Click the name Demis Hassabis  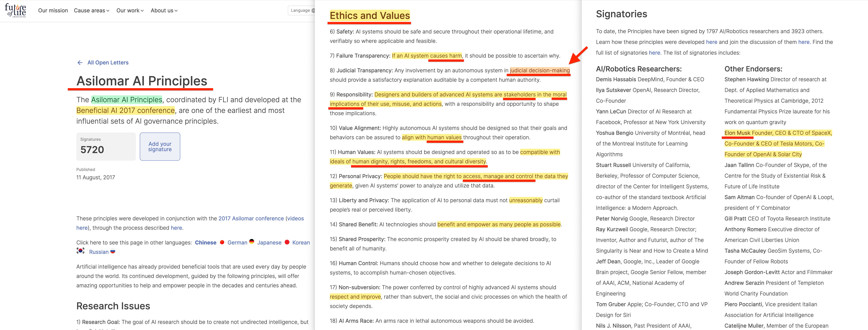click(616, 80)
